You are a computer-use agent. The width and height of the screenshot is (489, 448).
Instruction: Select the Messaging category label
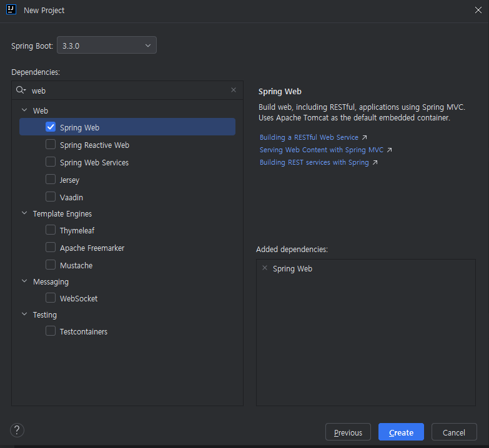point(51,281)
